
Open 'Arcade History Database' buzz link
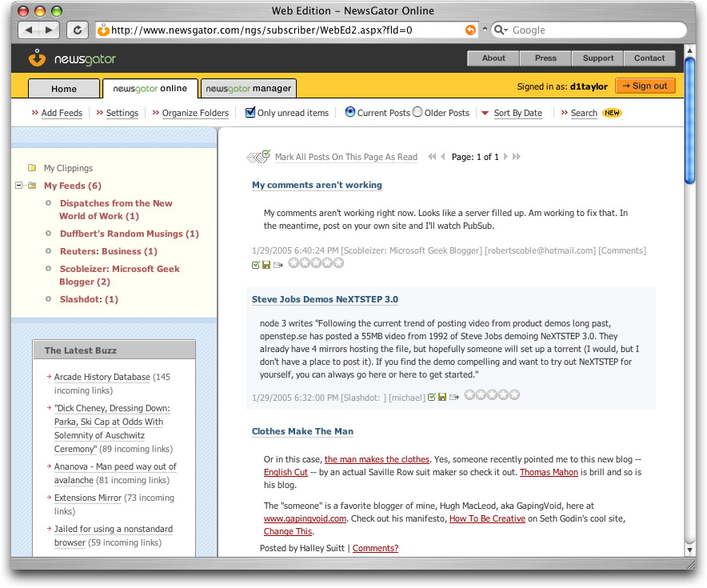click(x=102, y=377)
